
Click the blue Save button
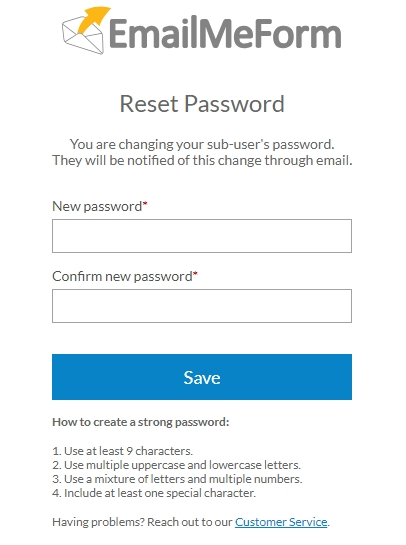click(202, 377)
